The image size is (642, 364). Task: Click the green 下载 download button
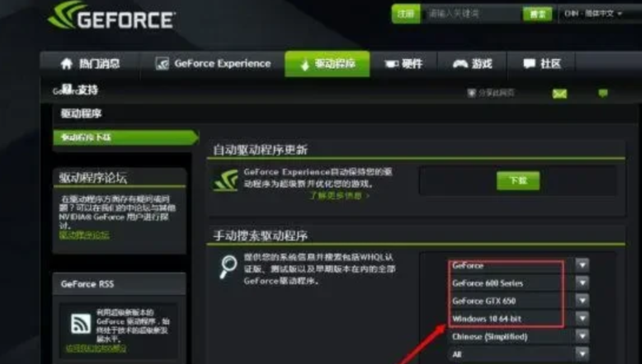coord(518,181)
